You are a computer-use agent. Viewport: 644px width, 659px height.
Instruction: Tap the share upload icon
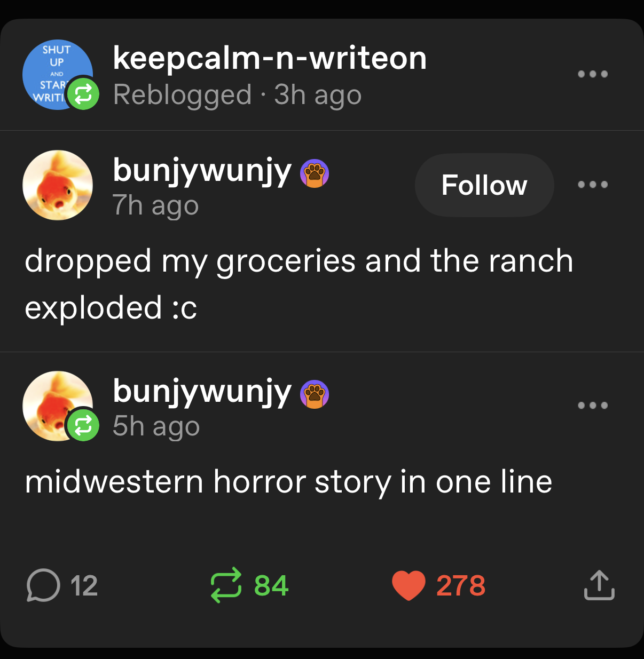pos(599,585)
